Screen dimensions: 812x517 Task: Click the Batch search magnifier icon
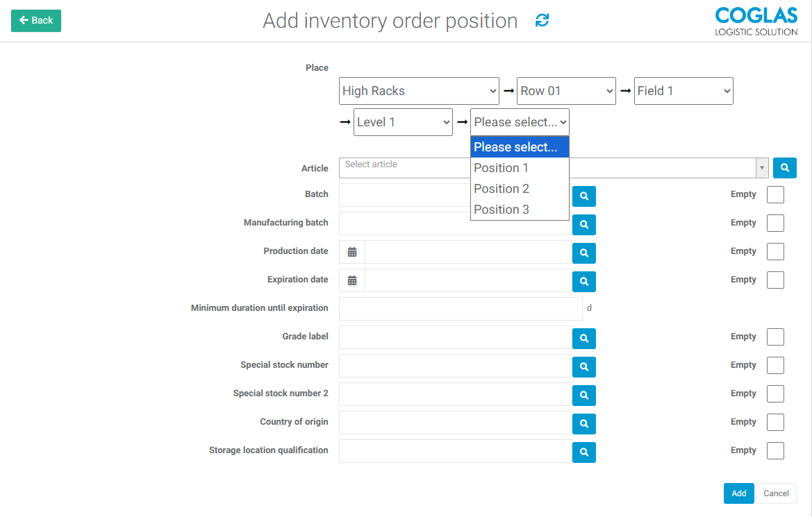click(x=584, y=196)
